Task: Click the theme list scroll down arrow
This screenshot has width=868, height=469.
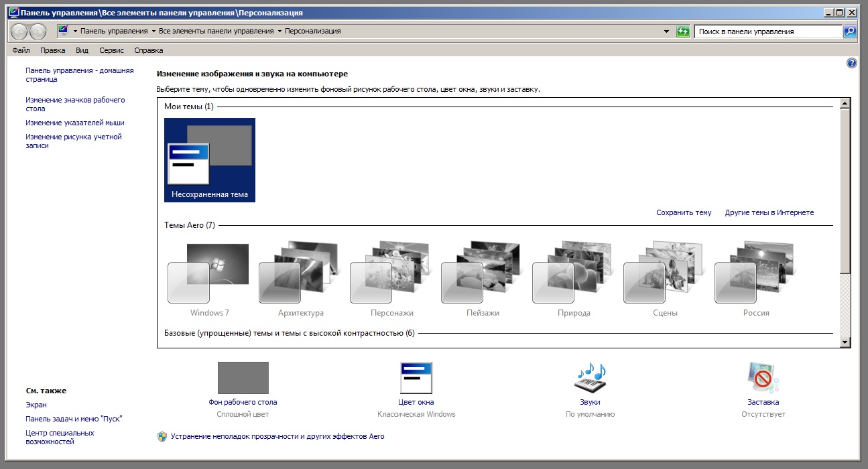Action: click(x=845, y=342)
